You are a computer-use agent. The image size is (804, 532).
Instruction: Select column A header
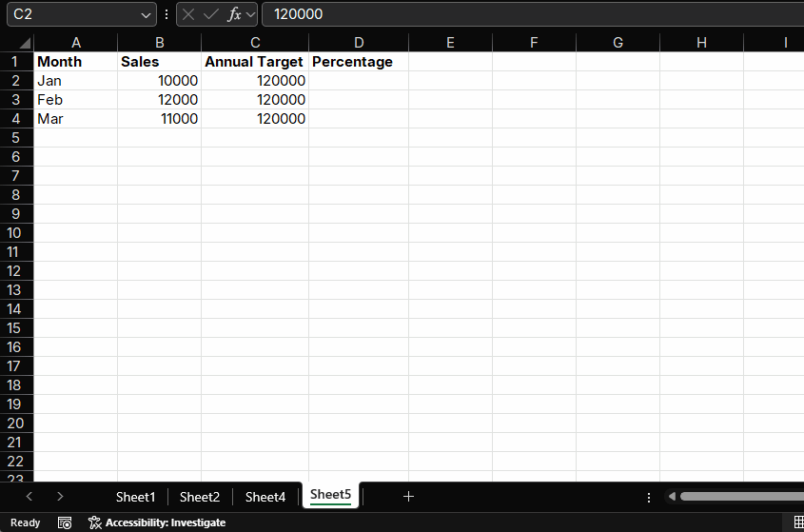pyautogui.click(x=76, y=43)
